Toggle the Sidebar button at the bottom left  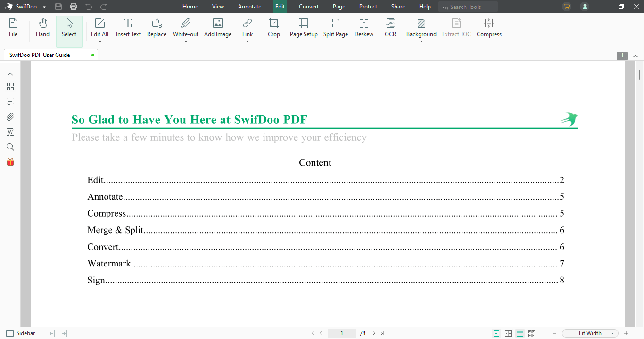pyautogui.click(x=21, y=333)
